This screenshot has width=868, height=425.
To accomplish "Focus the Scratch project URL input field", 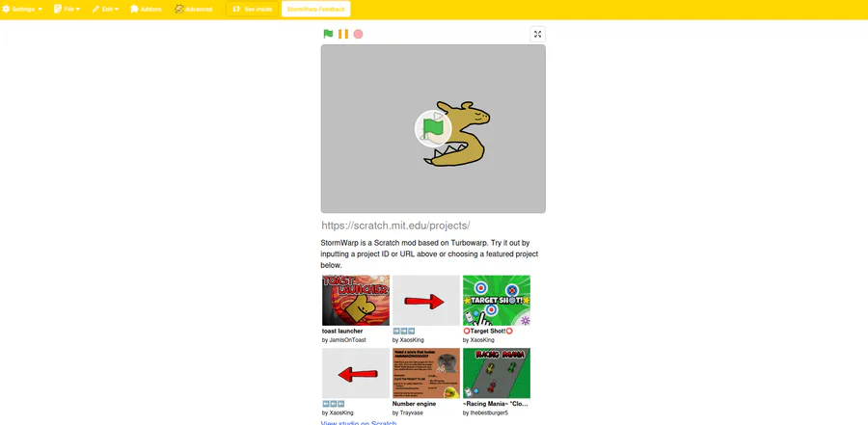I will pos(433,226).
